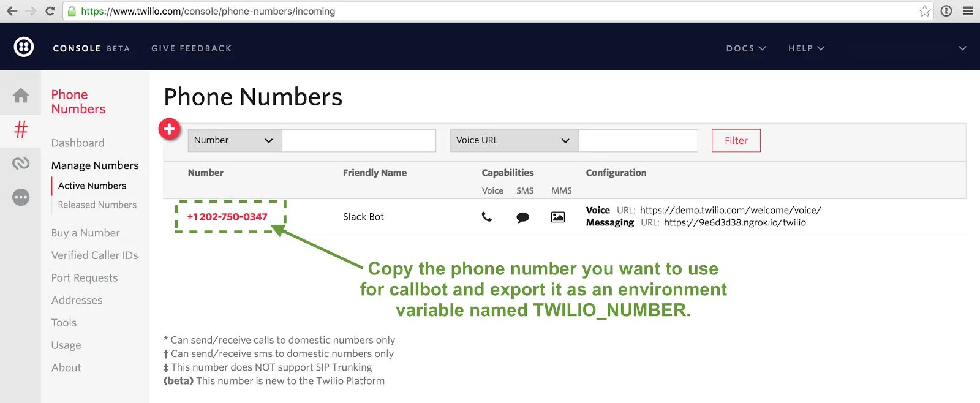
Task: Open Released Numbers
Action: (x=97, y=205)
